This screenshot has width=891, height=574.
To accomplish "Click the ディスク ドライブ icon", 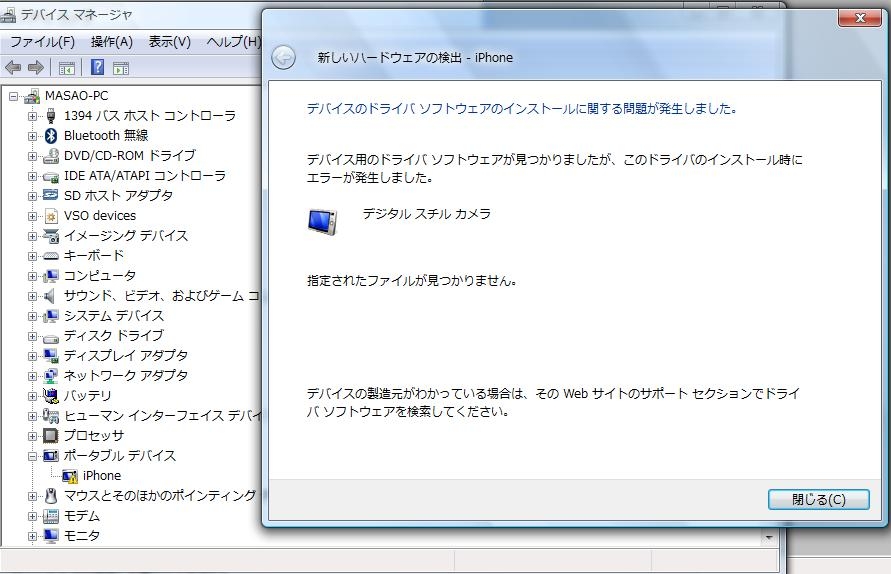I will 51,337.
